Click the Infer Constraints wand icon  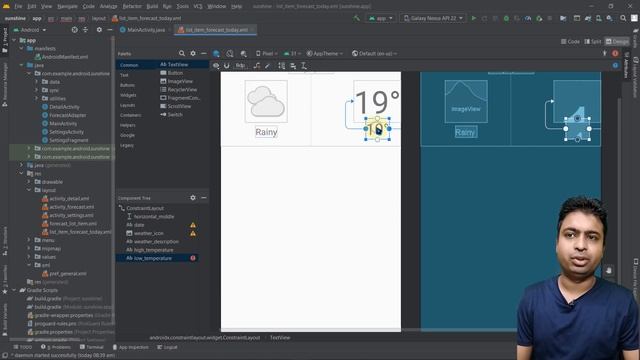[267, 66]
